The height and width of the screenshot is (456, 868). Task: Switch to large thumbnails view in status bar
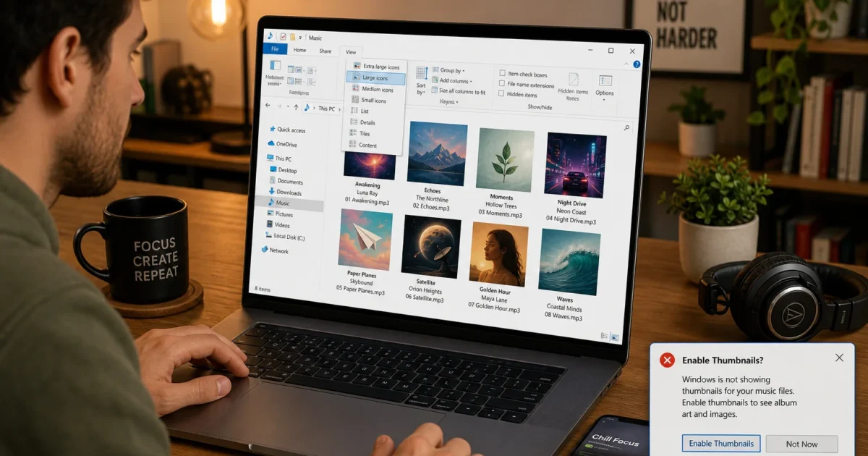point(614,337)
